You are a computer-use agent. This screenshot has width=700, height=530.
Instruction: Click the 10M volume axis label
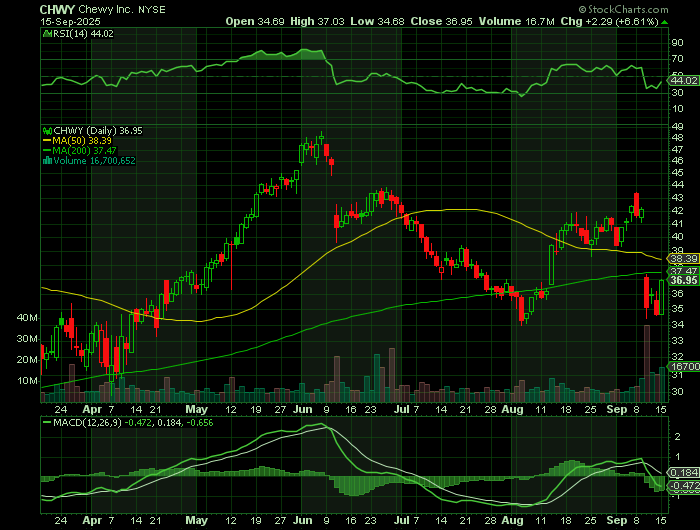pos(27,381)
